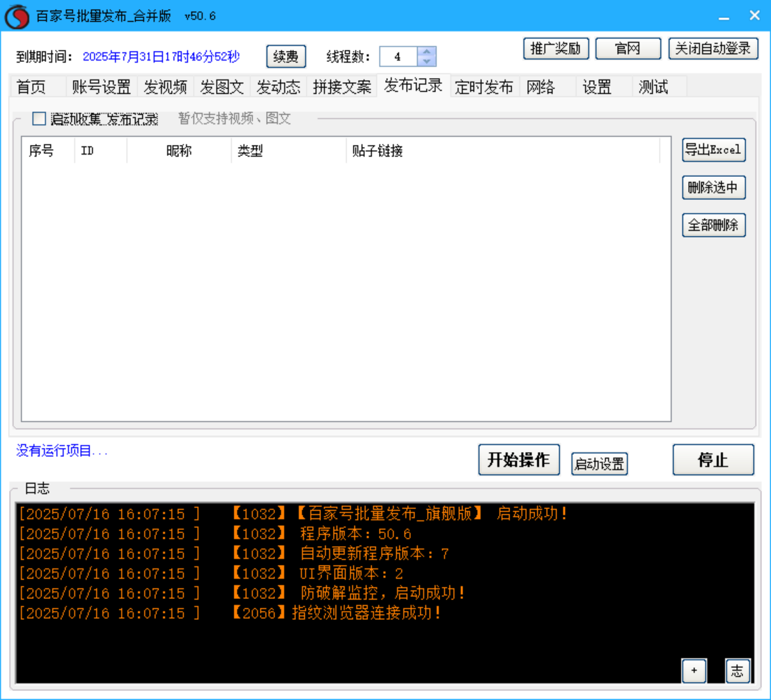Open the 官网 official website button
The width and height of the screenshot is (771, 700).
[x=628, y=49]
